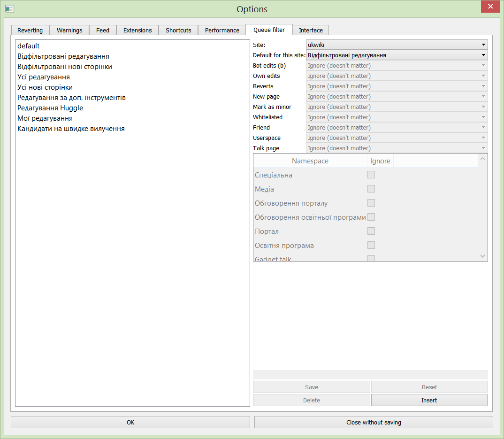Image resolution: width=504 pixels, height=439 pixels.
Task: Choose the Редагування Huggle filter entry
Action: click(x=50, y=108)
